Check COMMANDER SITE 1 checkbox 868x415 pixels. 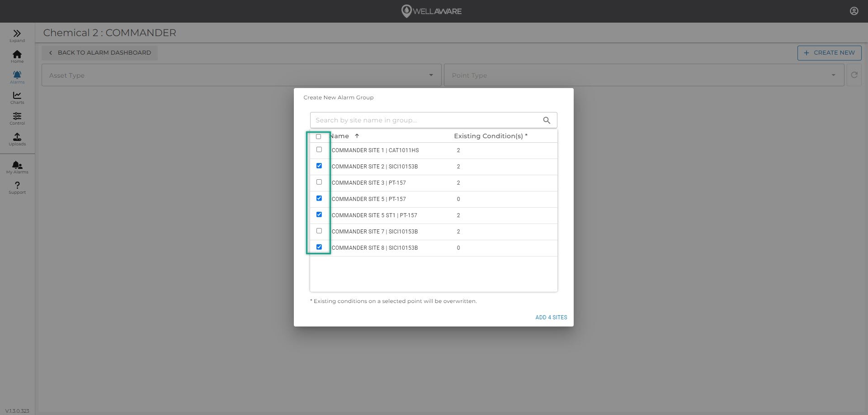click(319, 149)
